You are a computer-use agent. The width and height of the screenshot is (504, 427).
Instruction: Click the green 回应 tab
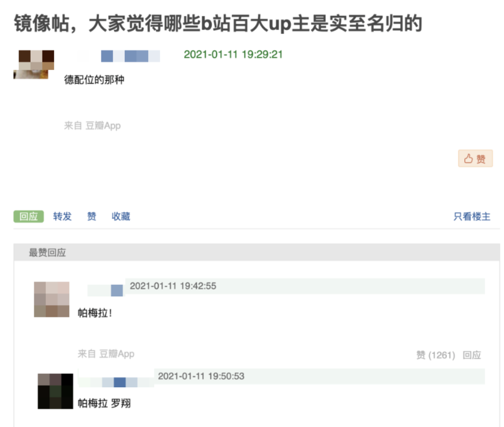pos(29,216)
